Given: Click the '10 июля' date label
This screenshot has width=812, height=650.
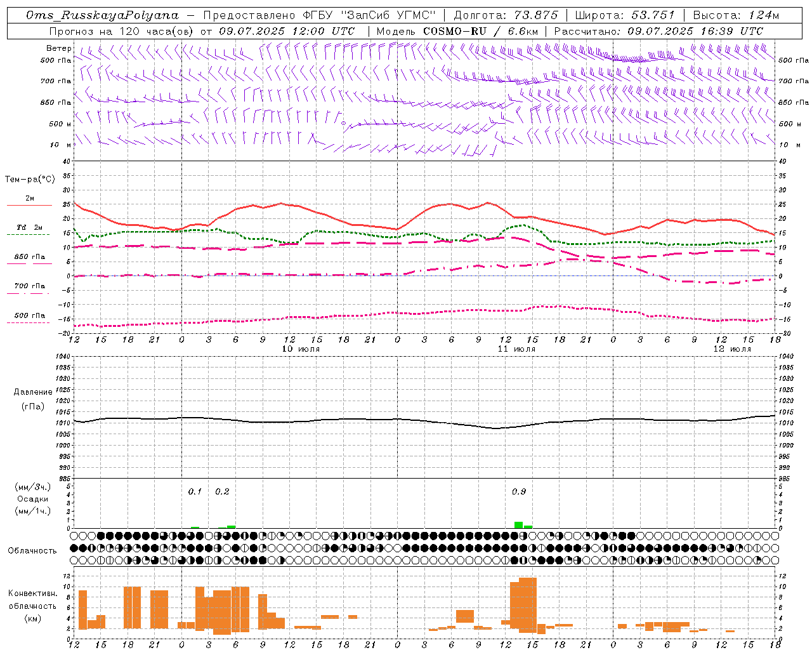Looking at the screenshot, I should (x=301, y=349).
